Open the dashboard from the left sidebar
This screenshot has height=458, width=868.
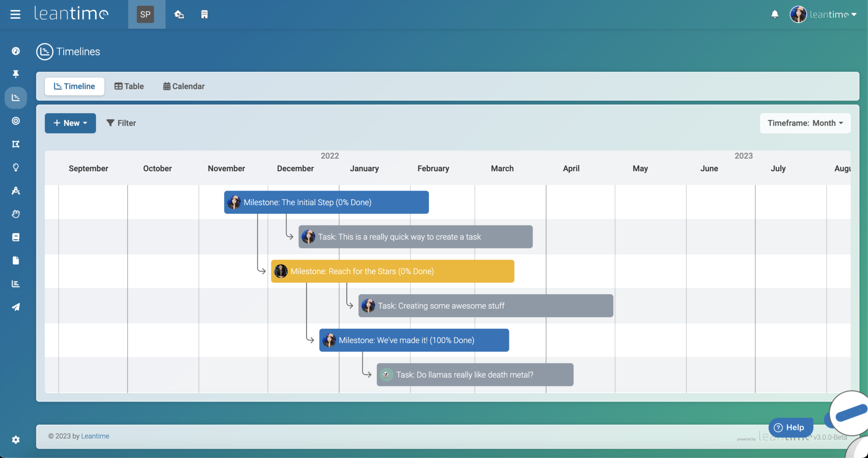coord(16,51)
